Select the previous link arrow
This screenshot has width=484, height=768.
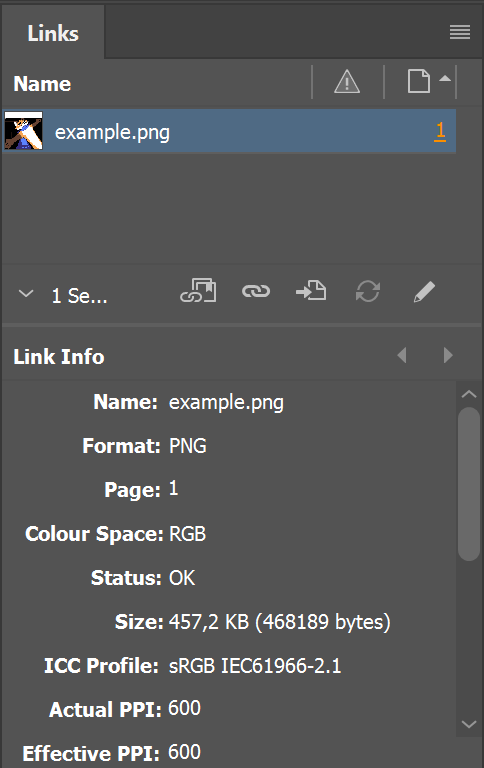click(x=402, y=355)
